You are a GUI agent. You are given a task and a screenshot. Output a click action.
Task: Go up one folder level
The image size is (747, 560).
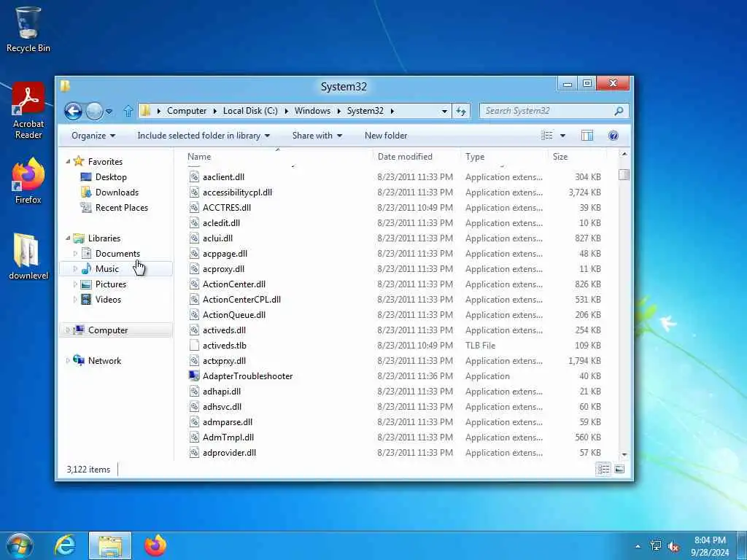point(128,111)
